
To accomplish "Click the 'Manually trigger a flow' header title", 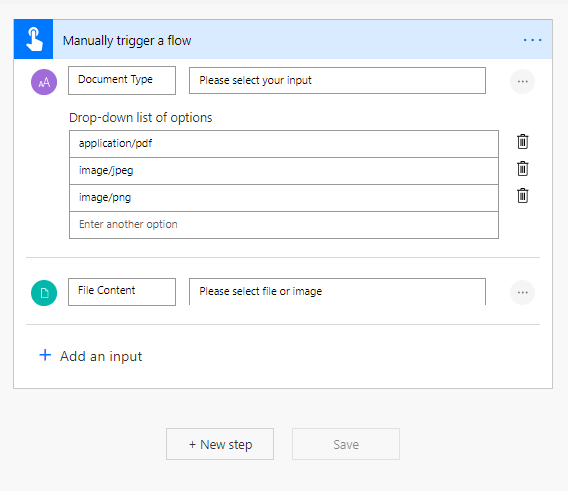I will (x=127, y=41).
